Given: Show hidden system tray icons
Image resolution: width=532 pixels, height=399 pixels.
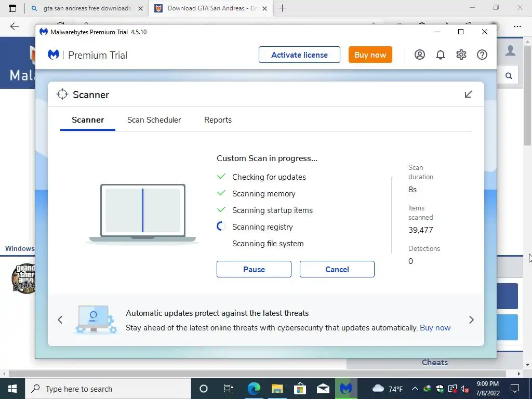Looking at the screenshot, I should 415,389.
